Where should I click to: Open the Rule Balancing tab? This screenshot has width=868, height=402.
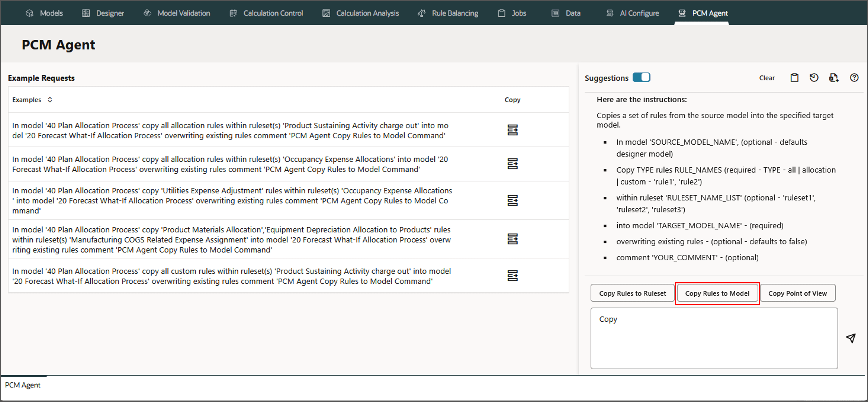pos(448,13)
